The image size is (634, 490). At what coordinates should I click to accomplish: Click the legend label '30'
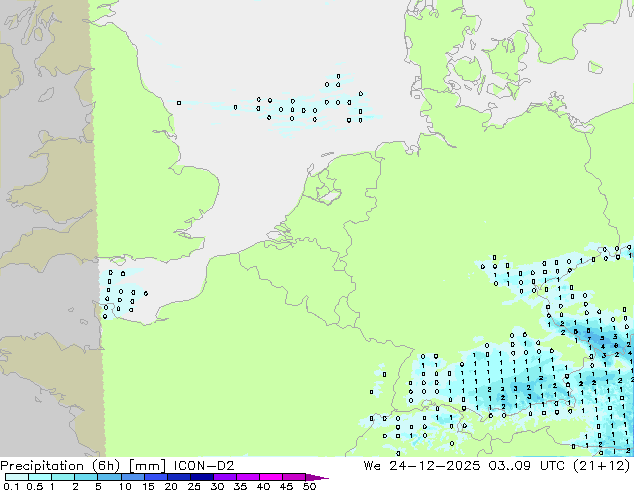coord(217,486)
